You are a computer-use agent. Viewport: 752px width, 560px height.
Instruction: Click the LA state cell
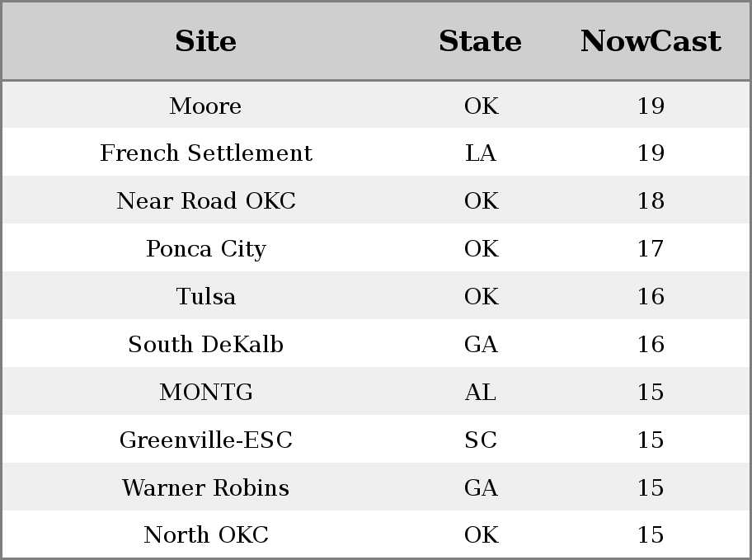(x=481, y=153)
